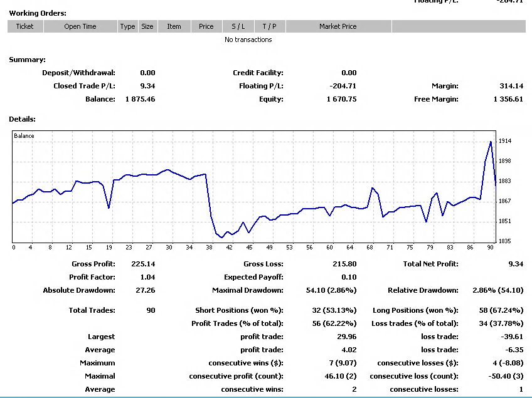
Task: Click the Ticket column header
Action: pos(25,26)
